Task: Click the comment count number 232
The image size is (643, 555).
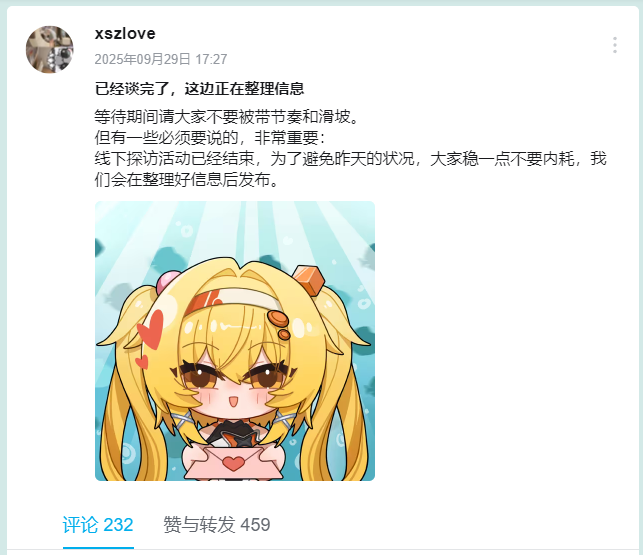Action: (118, 525)
